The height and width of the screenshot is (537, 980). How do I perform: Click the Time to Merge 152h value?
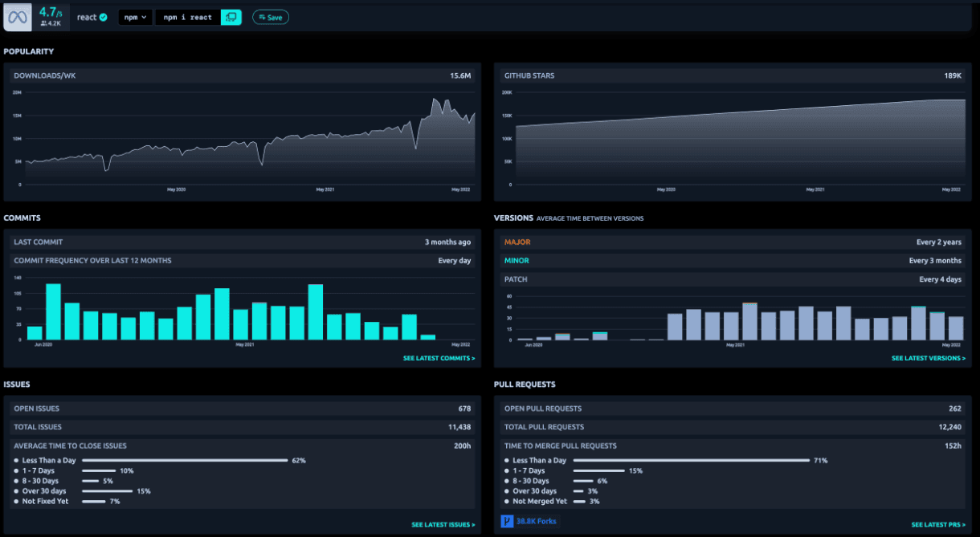(953, 445)
